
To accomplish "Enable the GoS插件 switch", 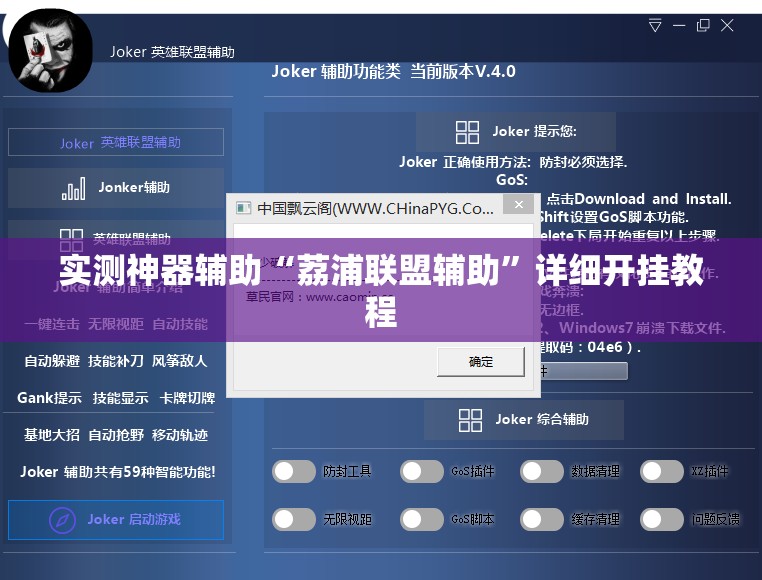I will (x=422, y=471).
